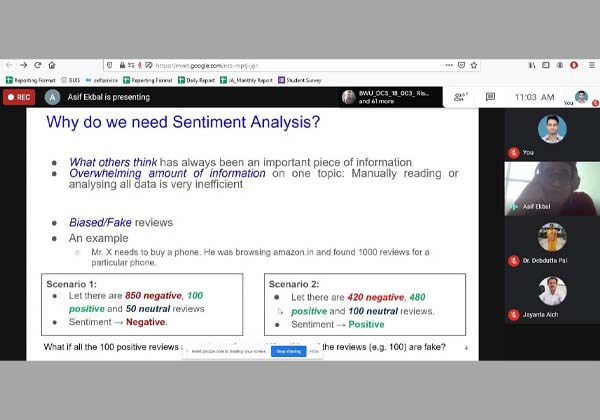This screenshot has height=420, width=600.
Task: Select Asif Ekbal video tile
Action: [552, 189]
